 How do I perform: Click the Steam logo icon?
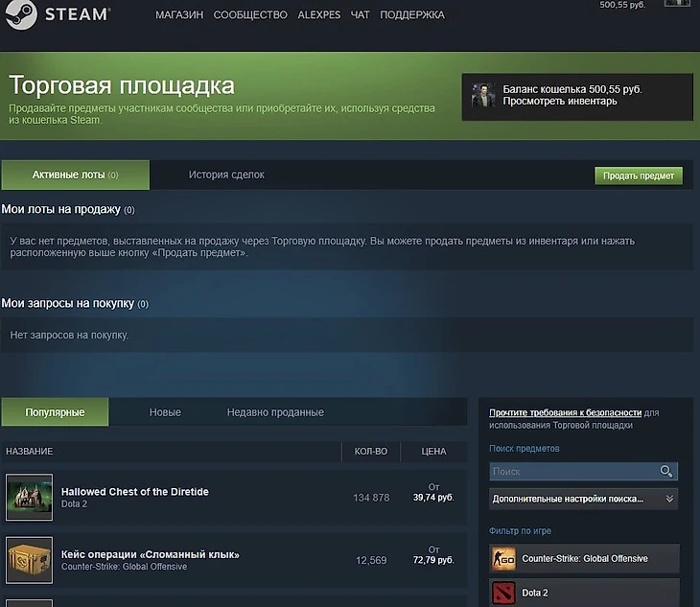[x=20, y=14]
